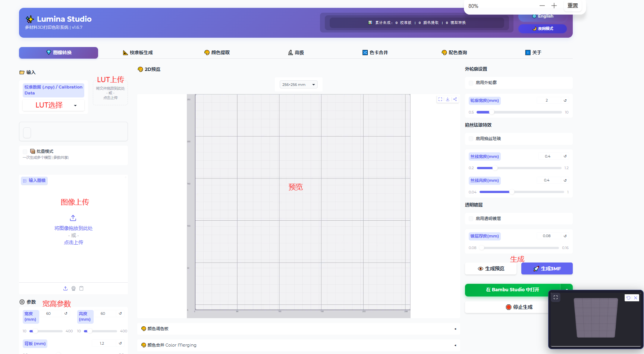Click the fullscreen icon on the 2D preview

[x=440, y=99]
